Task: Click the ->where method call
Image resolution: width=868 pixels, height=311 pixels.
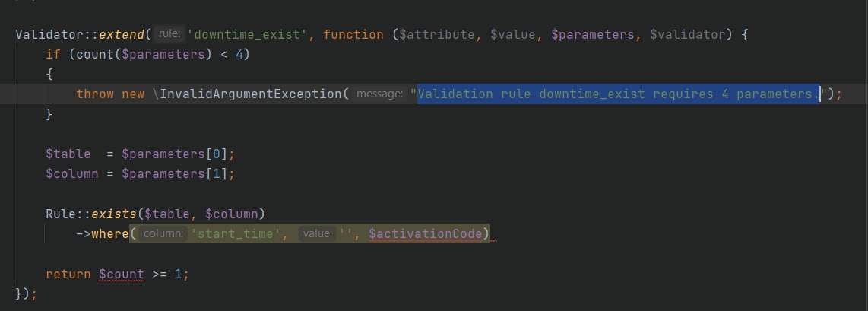Action: [x=103, y=233]
